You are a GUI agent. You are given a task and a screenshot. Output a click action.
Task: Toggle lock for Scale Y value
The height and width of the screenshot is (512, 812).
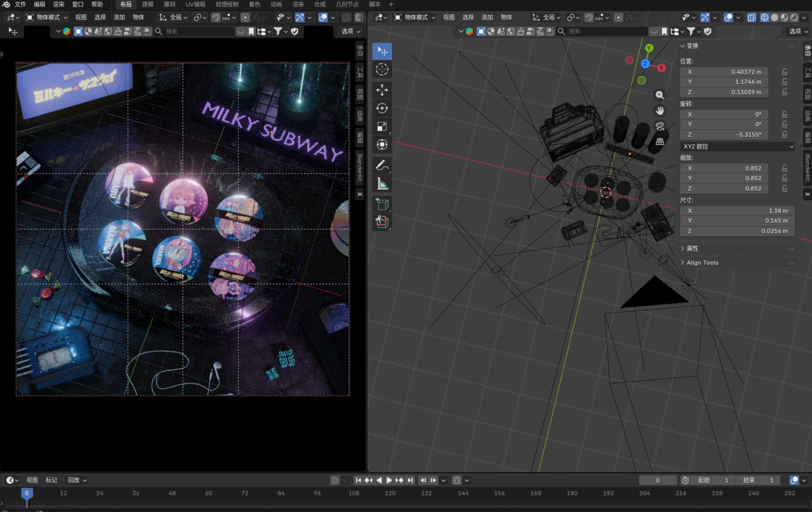[x=785, y=178]
